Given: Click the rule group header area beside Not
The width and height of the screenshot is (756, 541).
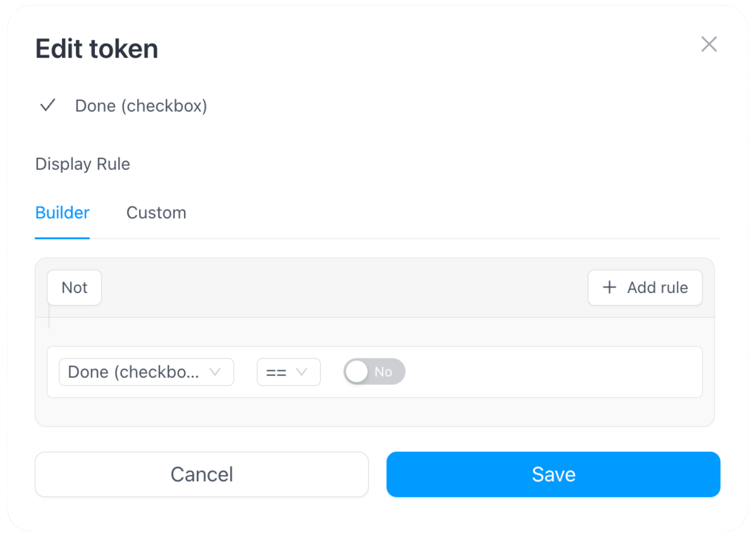Looking at the screenshot, I should click(333, 288).
